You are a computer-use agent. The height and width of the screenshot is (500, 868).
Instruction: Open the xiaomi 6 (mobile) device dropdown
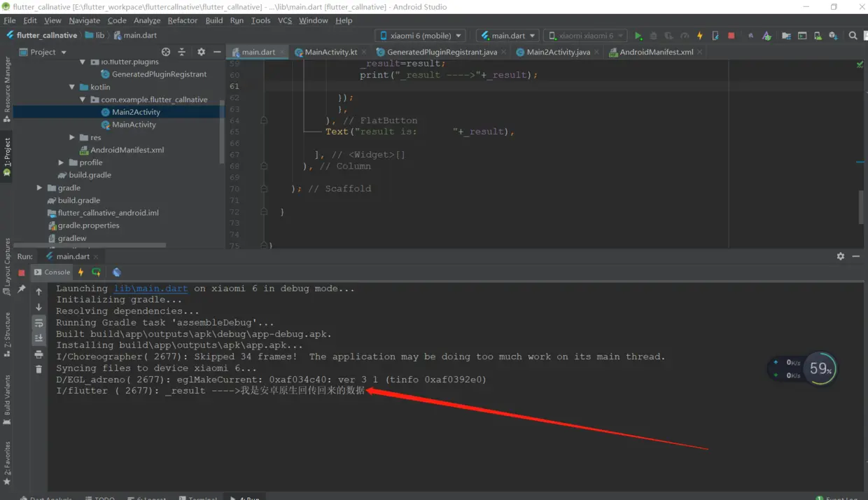(x=421, y=36)
